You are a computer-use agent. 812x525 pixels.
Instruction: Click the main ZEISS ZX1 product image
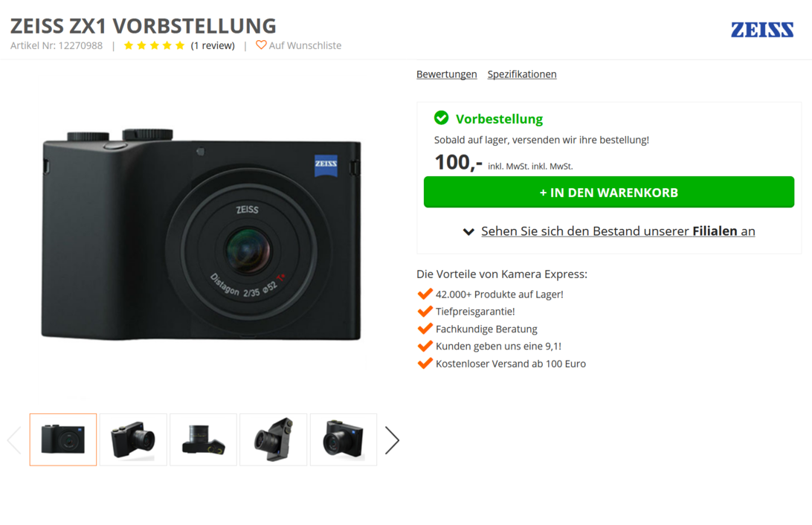(201, 234)
